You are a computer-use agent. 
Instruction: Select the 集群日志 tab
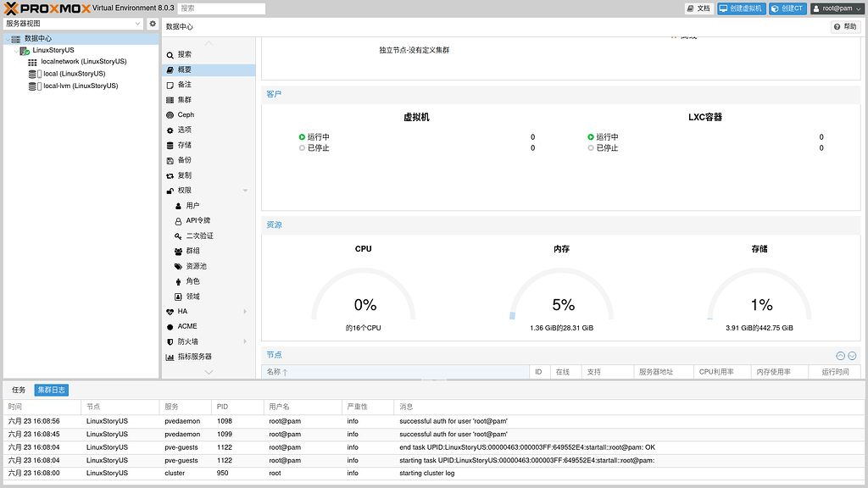coord(51,390)
